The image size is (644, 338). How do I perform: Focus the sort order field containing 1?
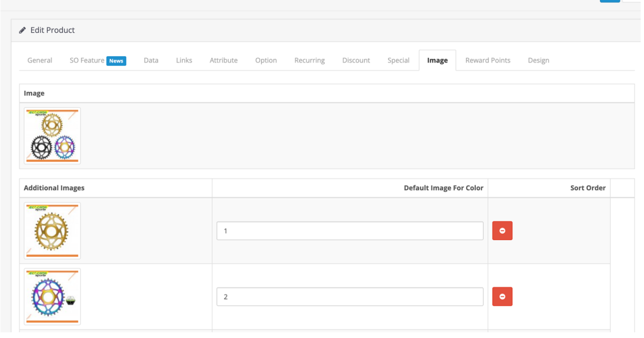coord(350,231)
